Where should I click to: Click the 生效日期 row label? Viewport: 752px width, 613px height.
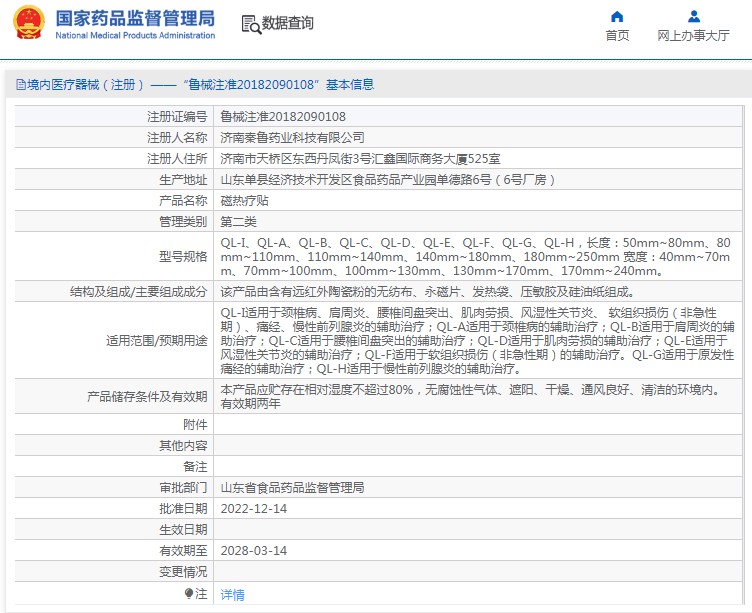(x=183, y=530)
